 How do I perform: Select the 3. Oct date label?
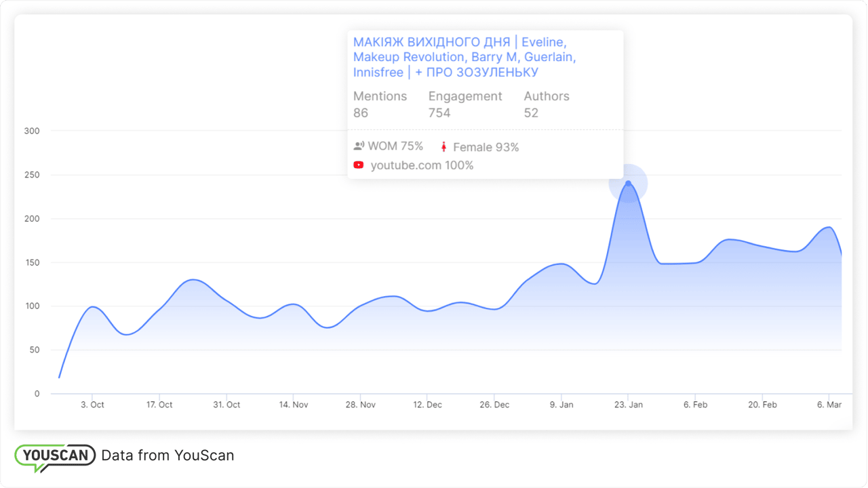[92, 405]
